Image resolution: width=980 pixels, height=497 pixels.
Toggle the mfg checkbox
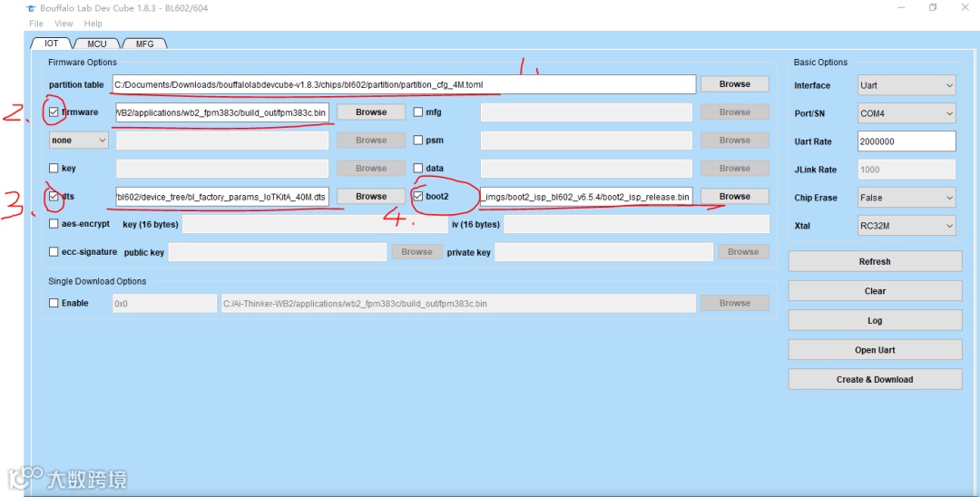pyautogui.click(x=418, y=112)
